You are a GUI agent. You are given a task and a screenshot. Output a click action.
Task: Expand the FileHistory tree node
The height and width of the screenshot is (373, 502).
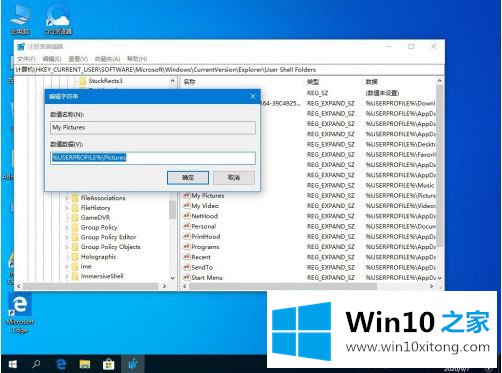(x=67, y=208)
